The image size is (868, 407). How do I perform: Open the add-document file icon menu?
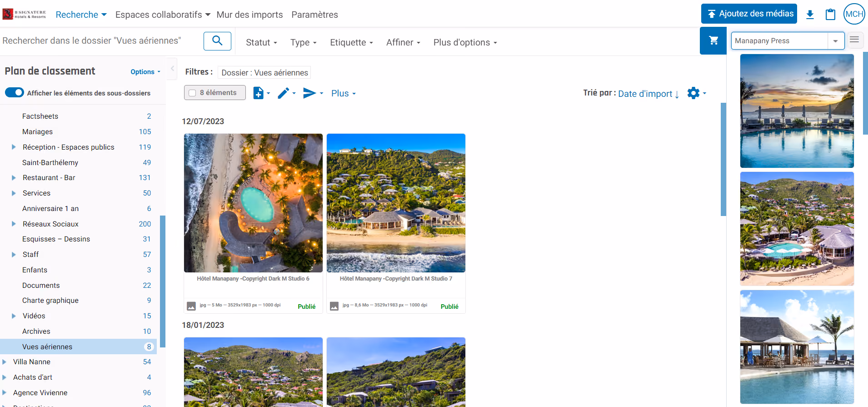(x=261, y=93)
